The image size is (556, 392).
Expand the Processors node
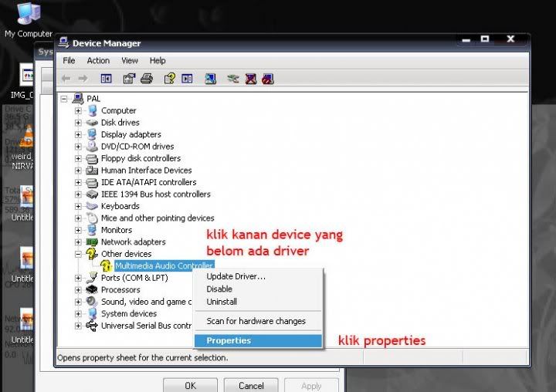click(78, 289)
